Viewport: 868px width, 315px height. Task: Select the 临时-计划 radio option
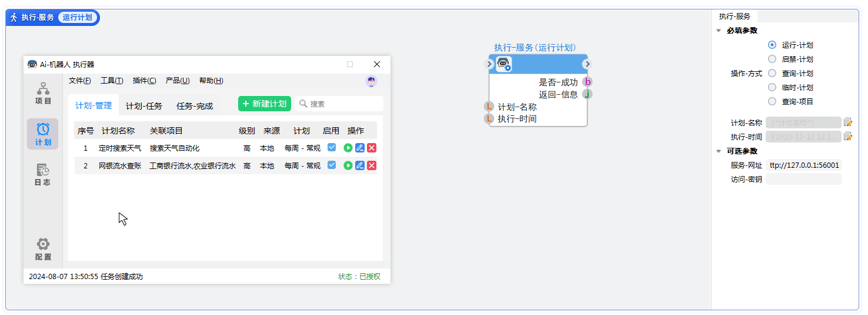point(772,87)
